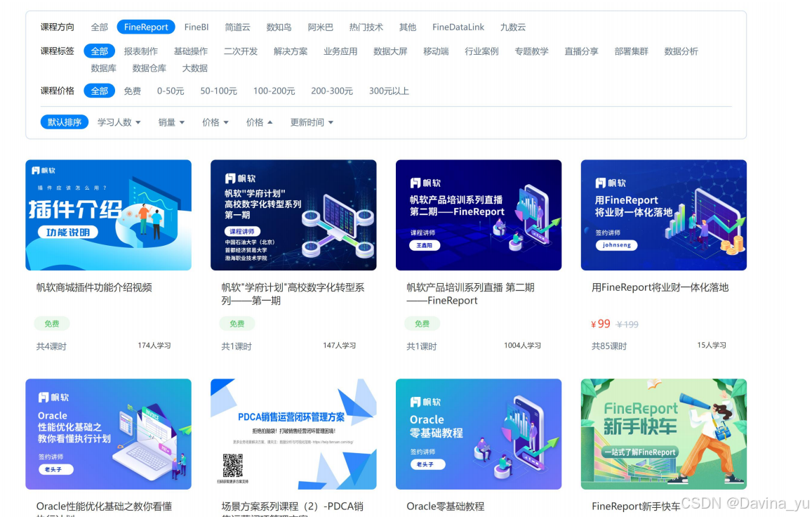Choose 阿米巴 course direction

click(x=320, y=27)
